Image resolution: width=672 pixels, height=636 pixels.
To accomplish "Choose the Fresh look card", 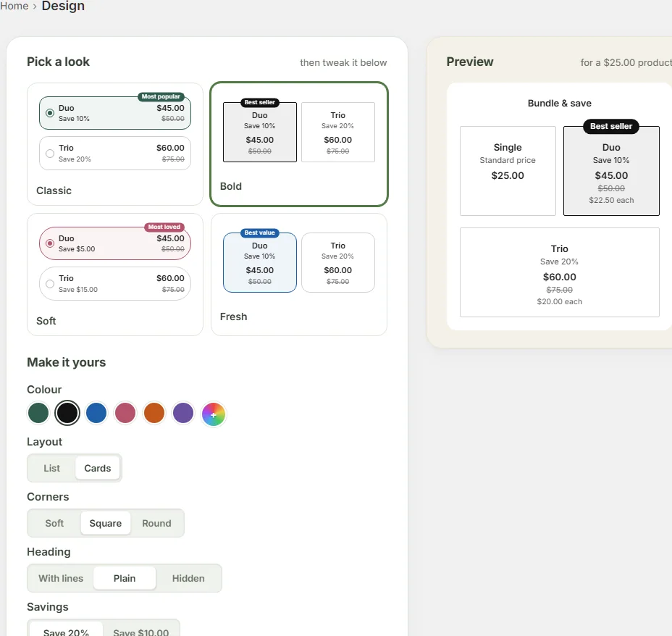I will [x=299, y=275].
